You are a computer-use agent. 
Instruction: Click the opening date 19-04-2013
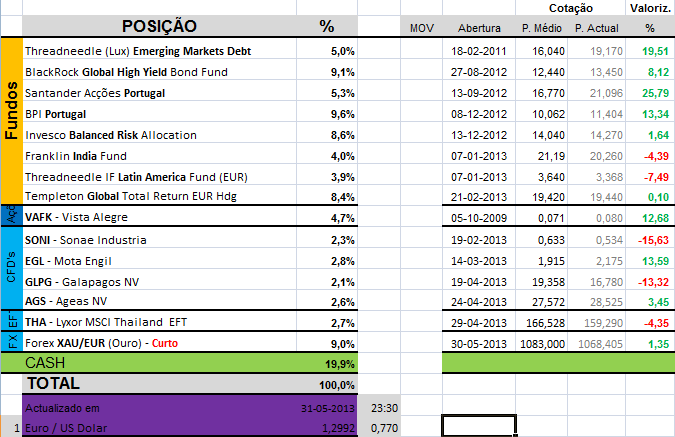479,282
